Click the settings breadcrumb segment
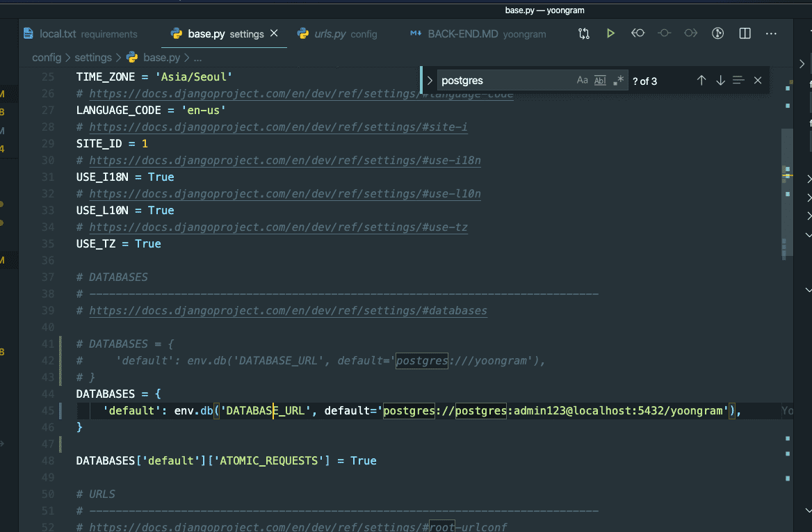The width and height of the screenshot is (812, 532). (x=92, y=58)
